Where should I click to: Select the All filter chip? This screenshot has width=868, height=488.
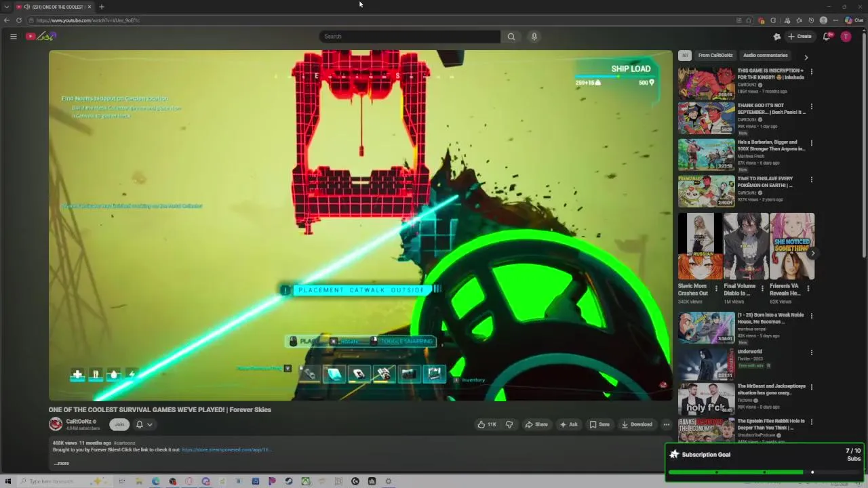(685, 56)
